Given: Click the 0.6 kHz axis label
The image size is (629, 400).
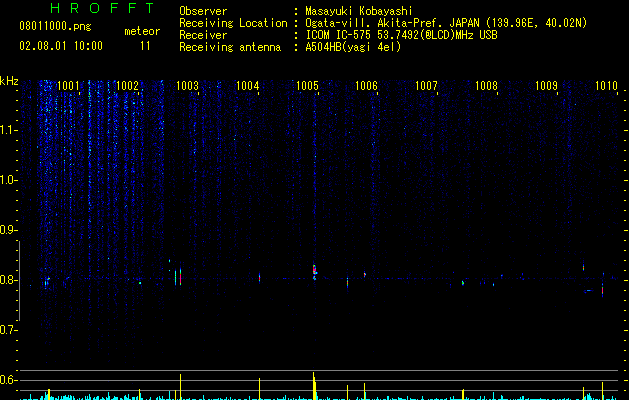Looking at the screenshot, I should coord(9,380).
